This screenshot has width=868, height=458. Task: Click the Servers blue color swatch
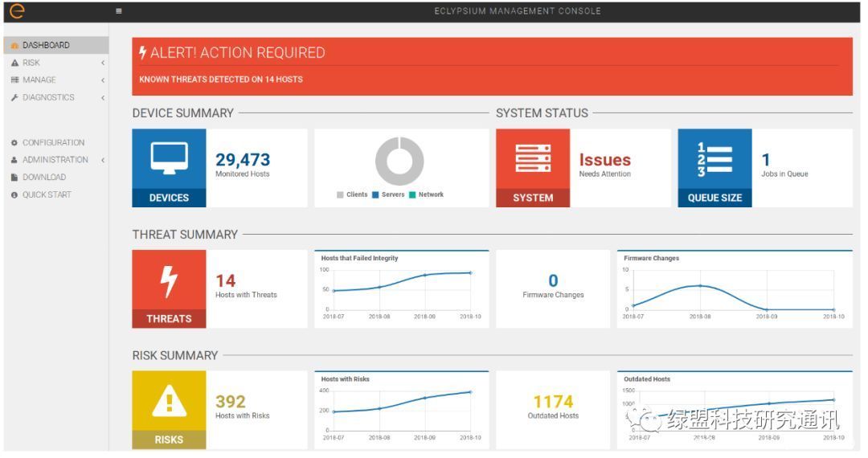(x=375, y=194)
